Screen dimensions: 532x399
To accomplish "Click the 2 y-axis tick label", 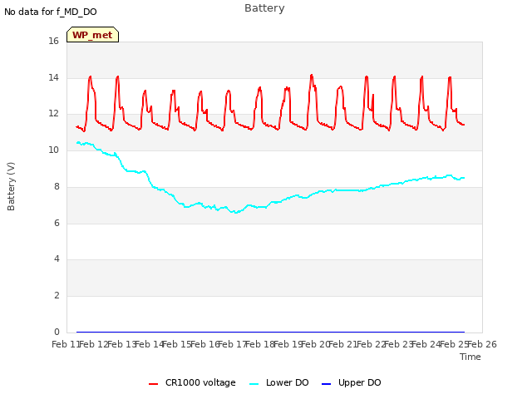I will 57,296.
